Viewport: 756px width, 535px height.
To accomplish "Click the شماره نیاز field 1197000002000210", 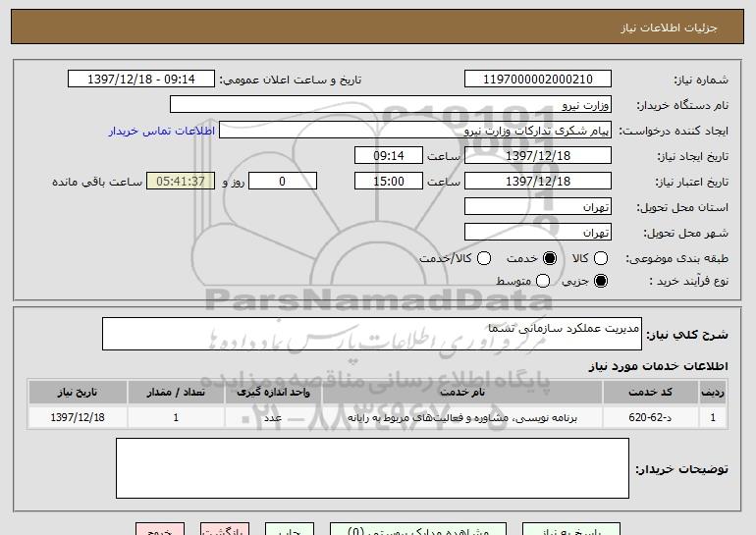I will click(x=538, y=80).
